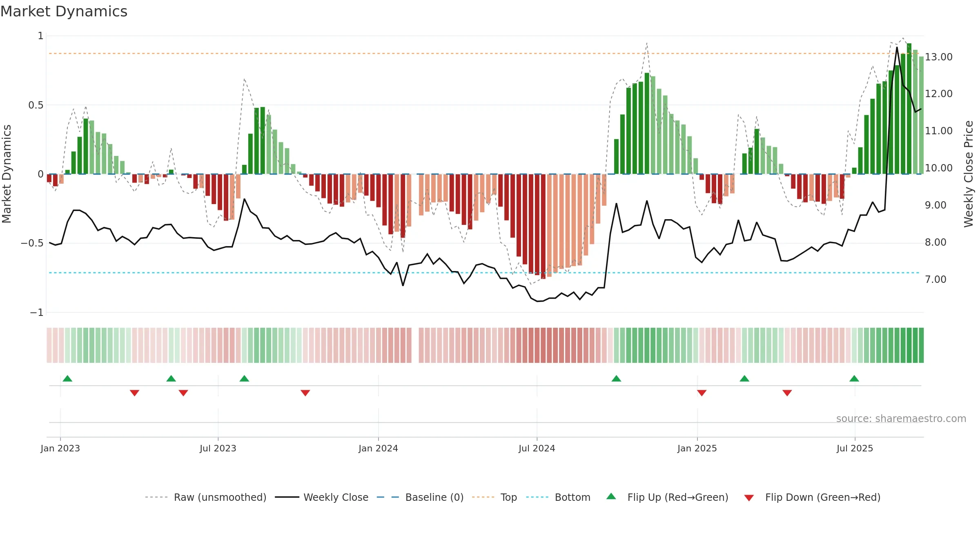Click the Flip Up marker at mid-January 2023
Viewport: 980px width, 551px height.
[x=68, y=378]
